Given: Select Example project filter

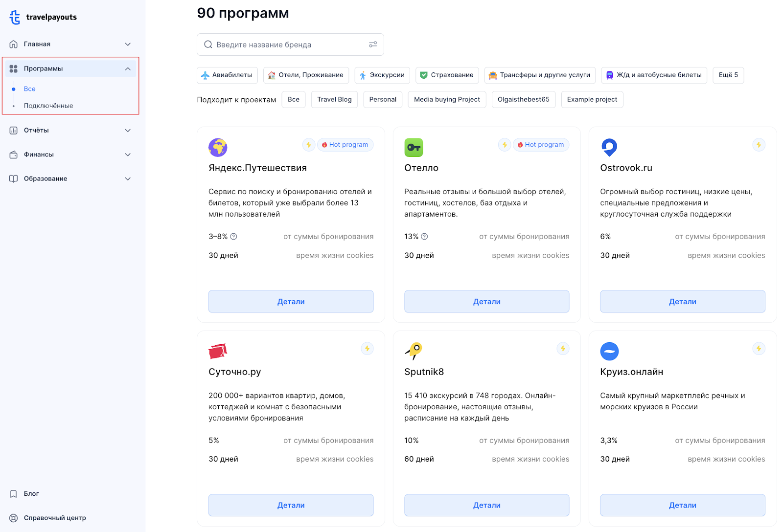Looking at the screenshot, I should point(592,100).
